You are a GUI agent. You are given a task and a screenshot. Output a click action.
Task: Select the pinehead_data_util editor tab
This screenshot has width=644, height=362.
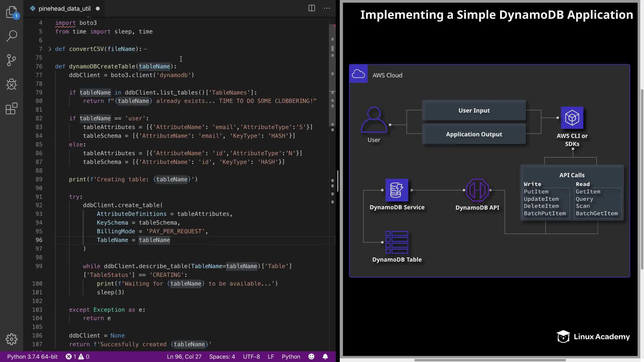pyautogui.click(x=64, y=9)
